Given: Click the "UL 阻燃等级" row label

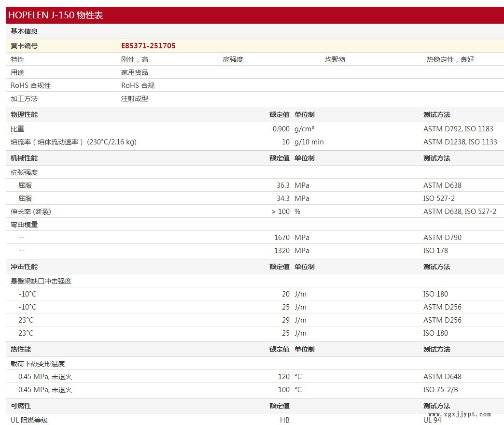Looking at the screenshot, I should coord(29,420).
